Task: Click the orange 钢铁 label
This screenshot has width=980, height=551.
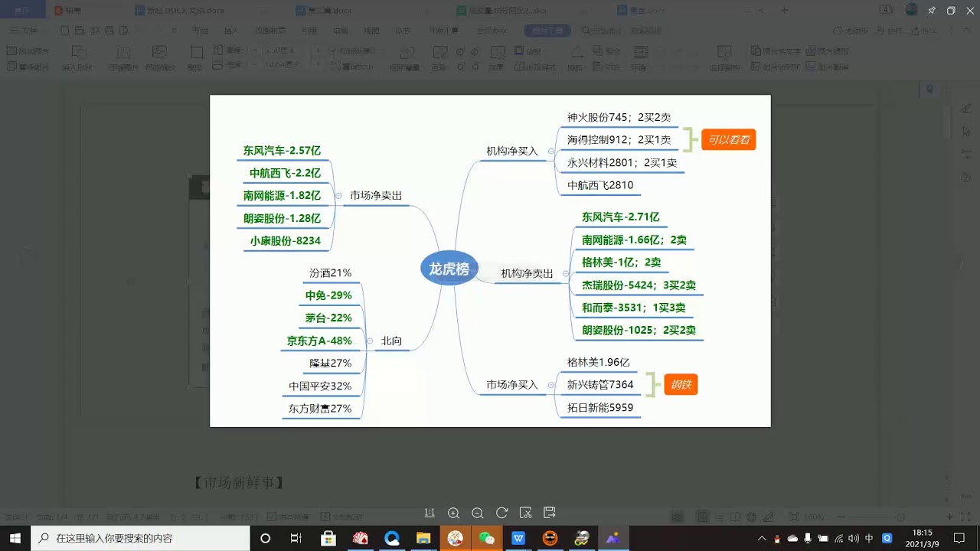Action: tap(681, 385)
